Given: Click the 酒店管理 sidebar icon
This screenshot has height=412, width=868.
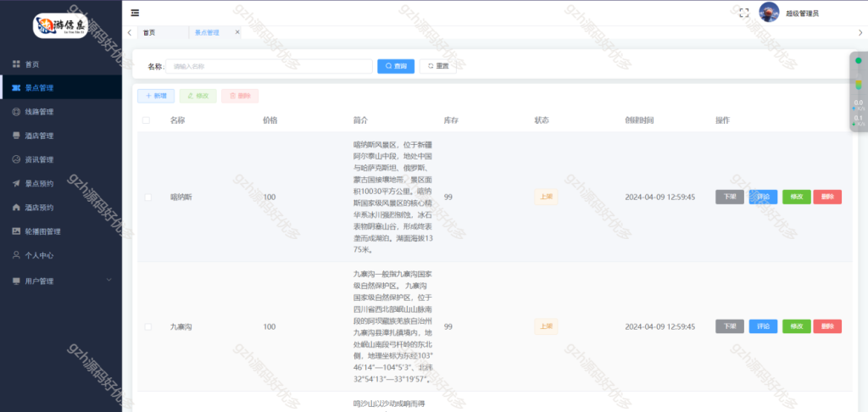Looking at the screenshot, I should [x=16, y=136].
